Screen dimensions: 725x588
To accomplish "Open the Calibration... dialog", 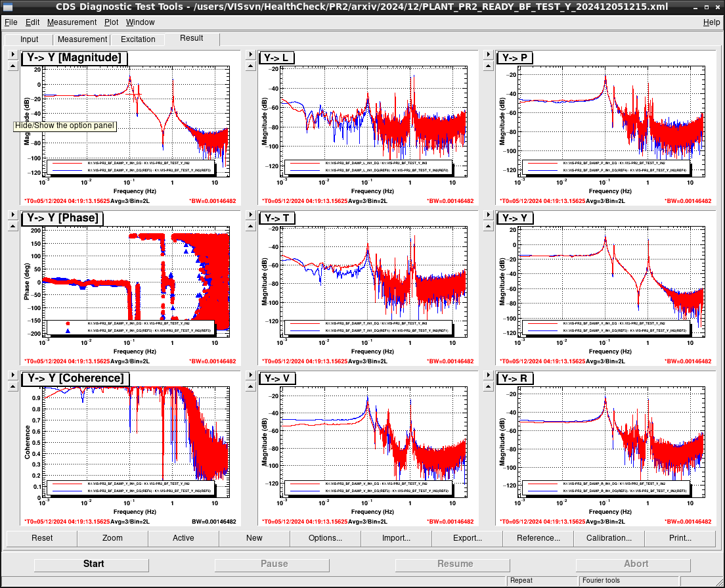I will point(609,538).
